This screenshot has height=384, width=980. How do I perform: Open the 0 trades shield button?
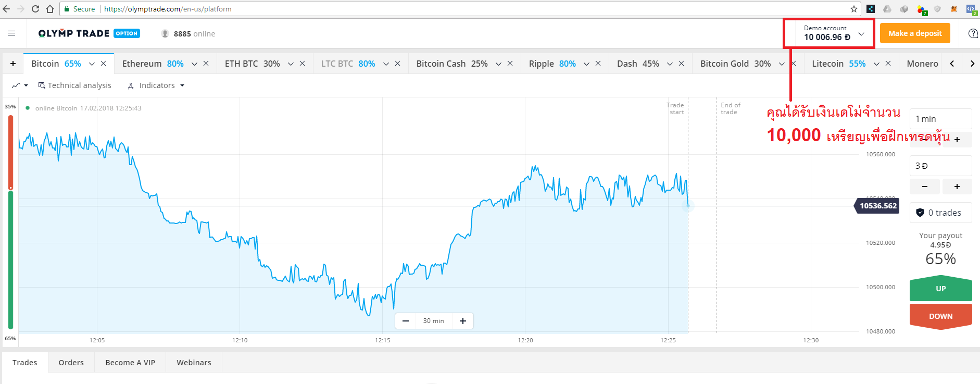tap(940, 213)
